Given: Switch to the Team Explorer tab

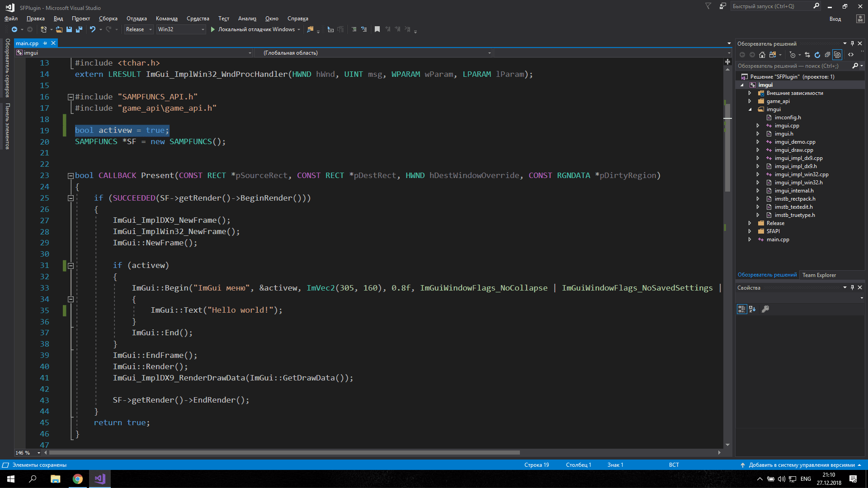Looking at the screenshot, I should pyautogui.click(x=819, y=275).
